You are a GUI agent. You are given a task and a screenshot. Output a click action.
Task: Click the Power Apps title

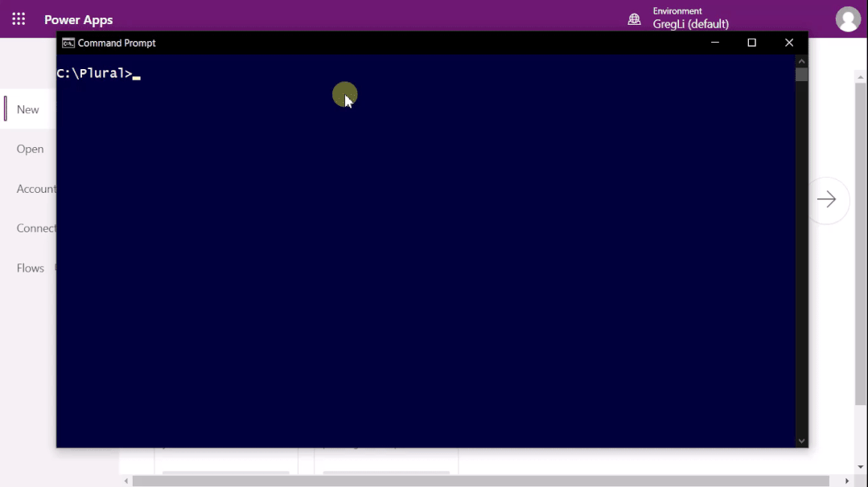pos(79,20)
